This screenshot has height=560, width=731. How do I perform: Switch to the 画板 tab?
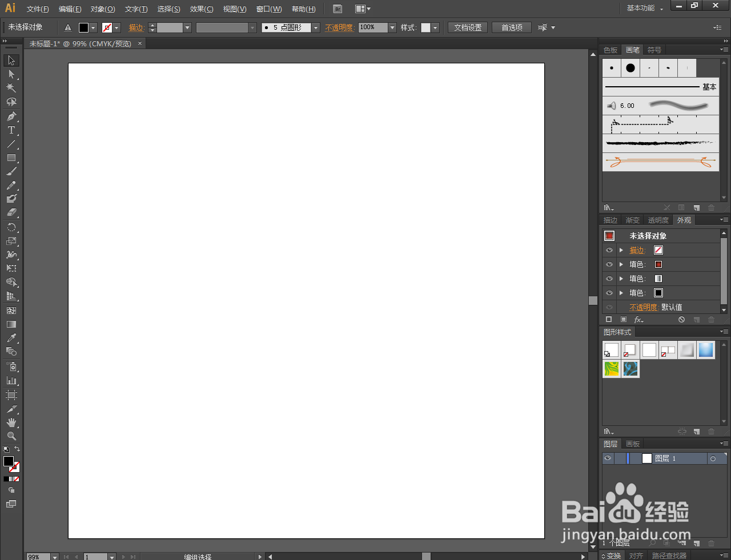coord(633,444)
